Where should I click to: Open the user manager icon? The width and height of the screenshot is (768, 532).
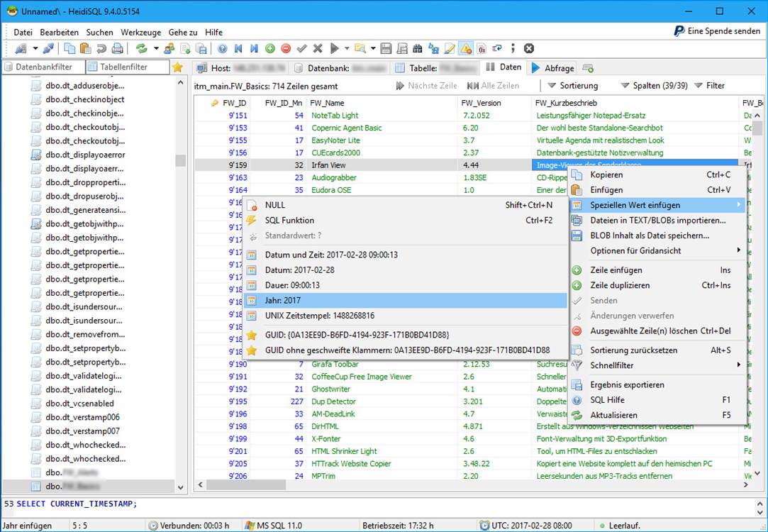pyautogui.click(x=169, y=48)
